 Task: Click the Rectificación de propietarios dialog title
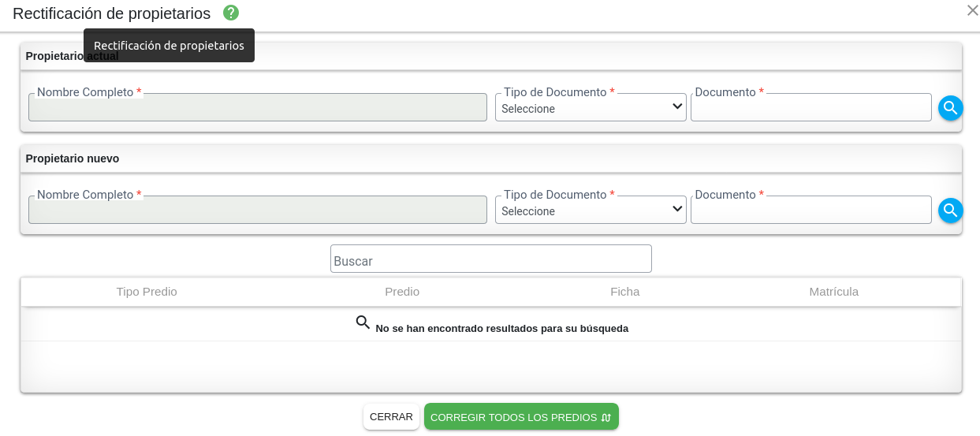111,13
